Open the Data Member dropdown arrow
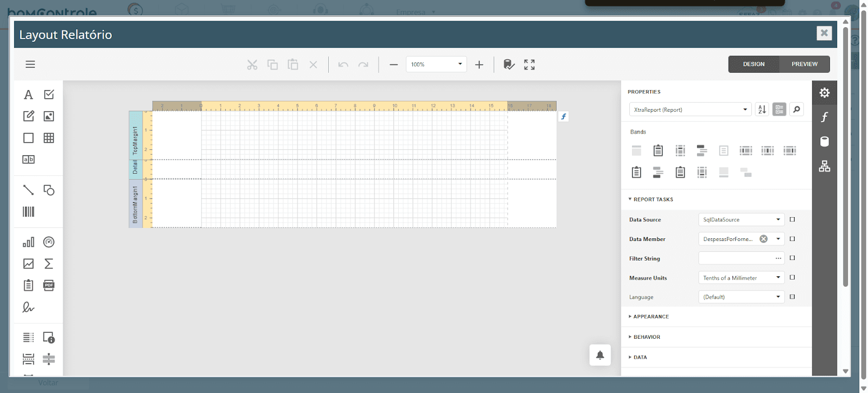The height and width of the screenshot is (393, 868). [778, 239]
